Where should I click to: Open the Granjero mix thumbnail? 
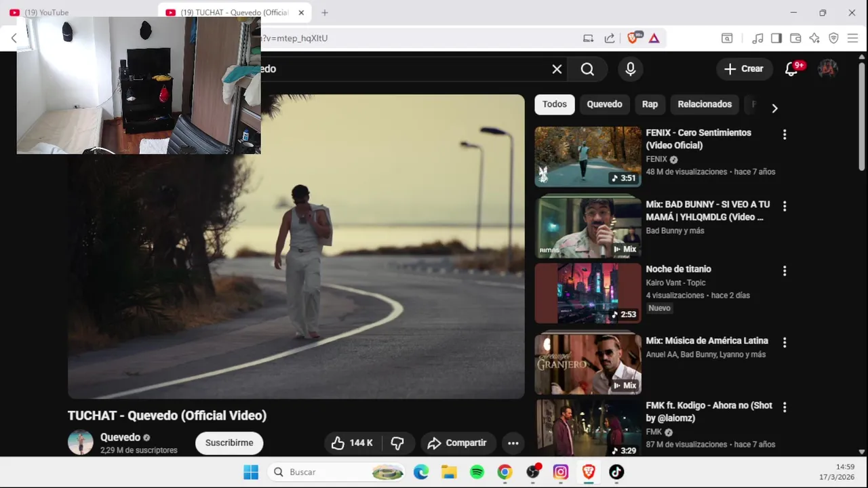point(588,365)
